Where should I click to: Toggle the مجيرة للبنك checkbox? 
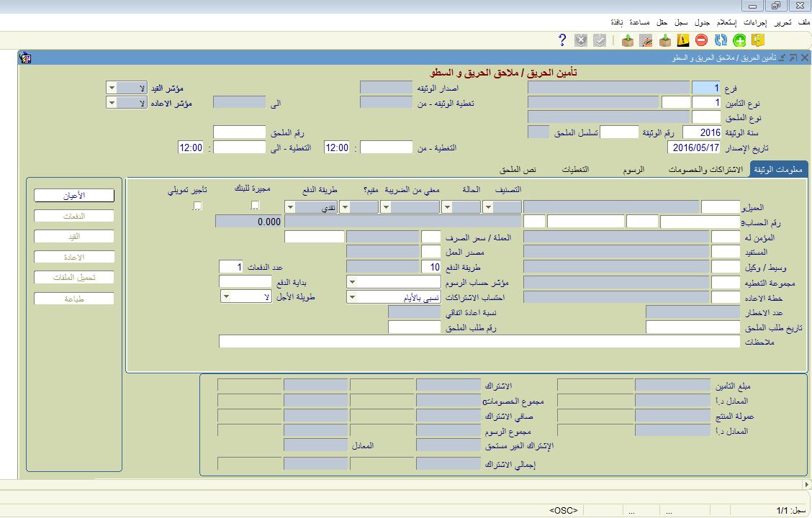tap(255, 206)
